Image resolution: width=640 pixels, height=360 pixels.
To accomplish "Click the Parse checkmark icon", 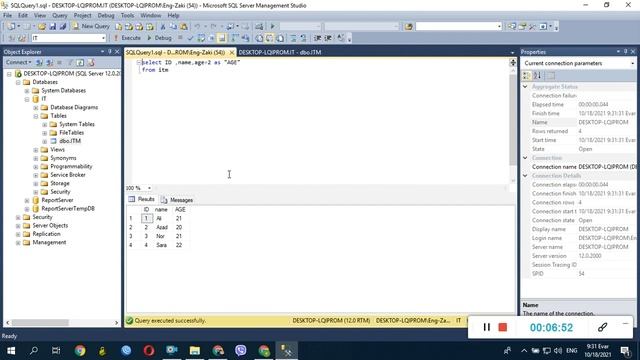I will (190, 38).
